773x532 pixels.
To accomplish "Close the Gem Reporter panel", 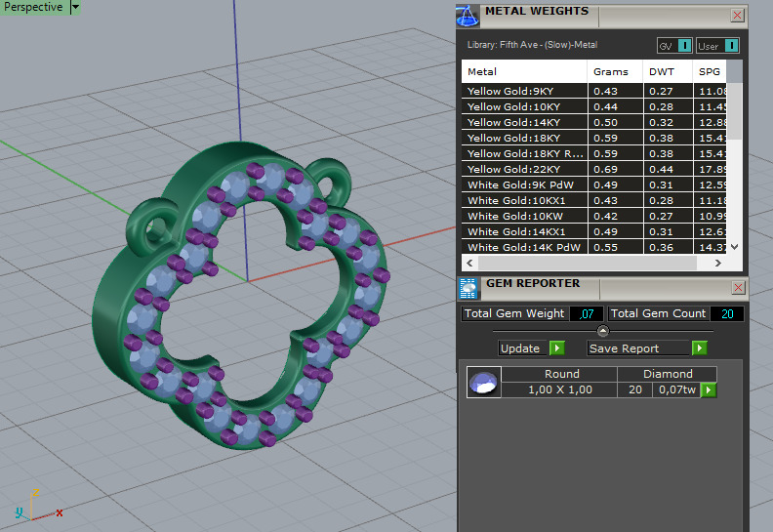I will (x=738, y=287).
